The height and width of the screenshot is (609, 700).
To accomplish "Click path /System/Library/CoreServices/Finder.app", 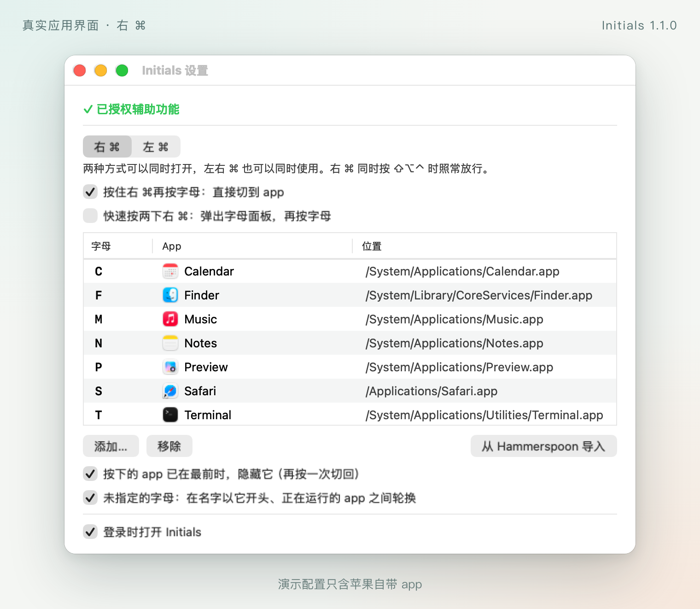I will pos(479,295).
